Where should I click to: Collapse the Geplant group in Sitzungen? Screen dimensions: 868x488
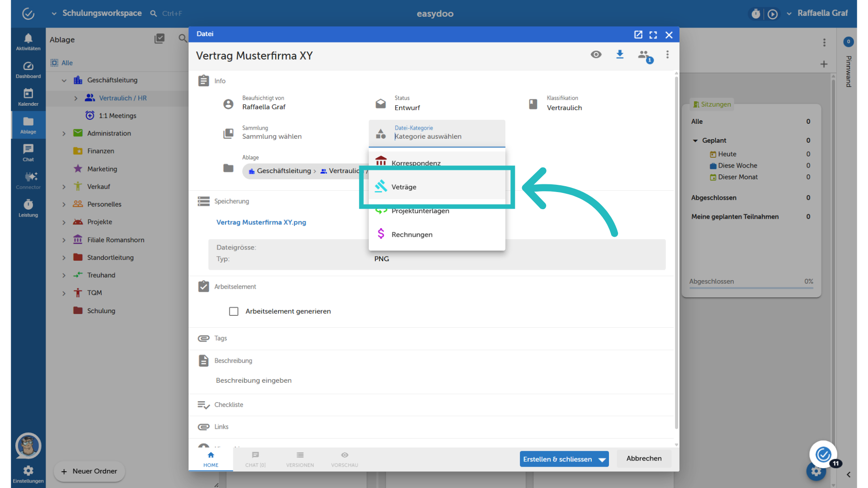[695, 141]
